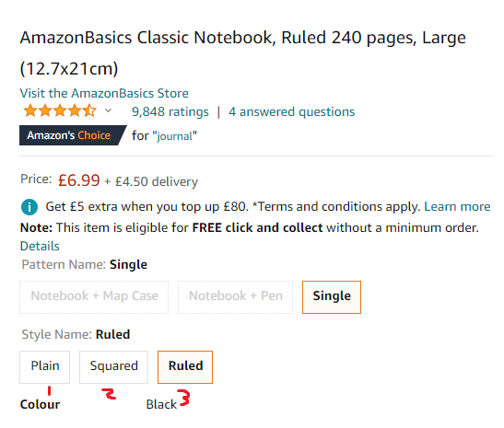Open the 9,848 ratings link

(x=170, y=111)
